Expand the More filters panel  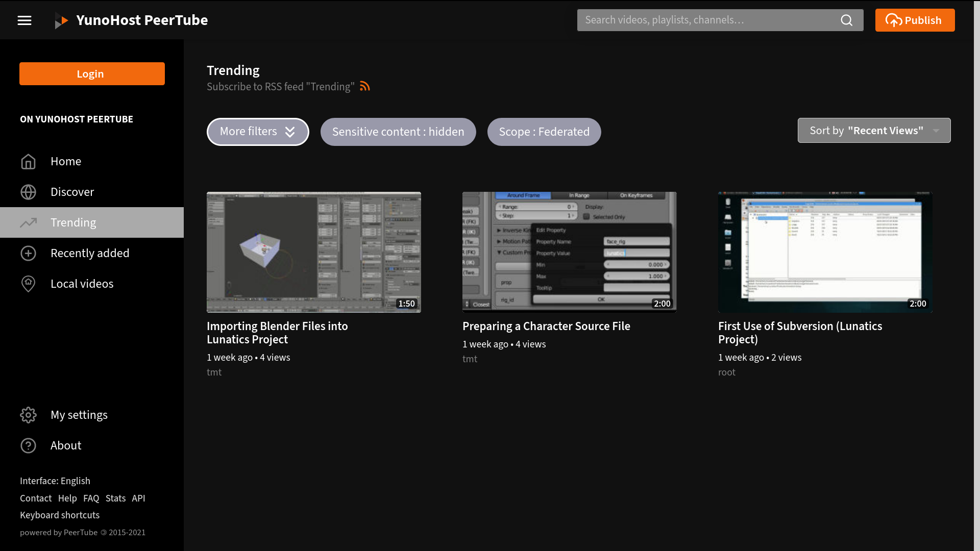click(x=258, y=132)
